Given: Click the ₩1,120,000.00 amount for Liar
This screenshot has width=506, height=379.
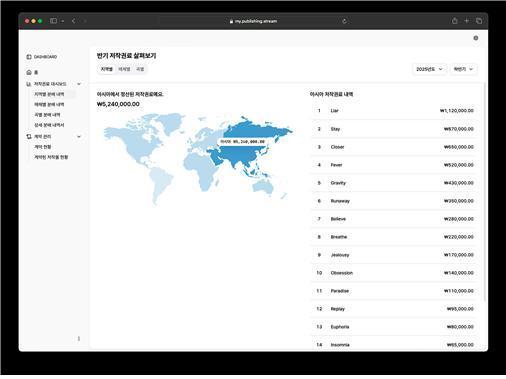Looking at the screenshot, I should coord(457,111).
